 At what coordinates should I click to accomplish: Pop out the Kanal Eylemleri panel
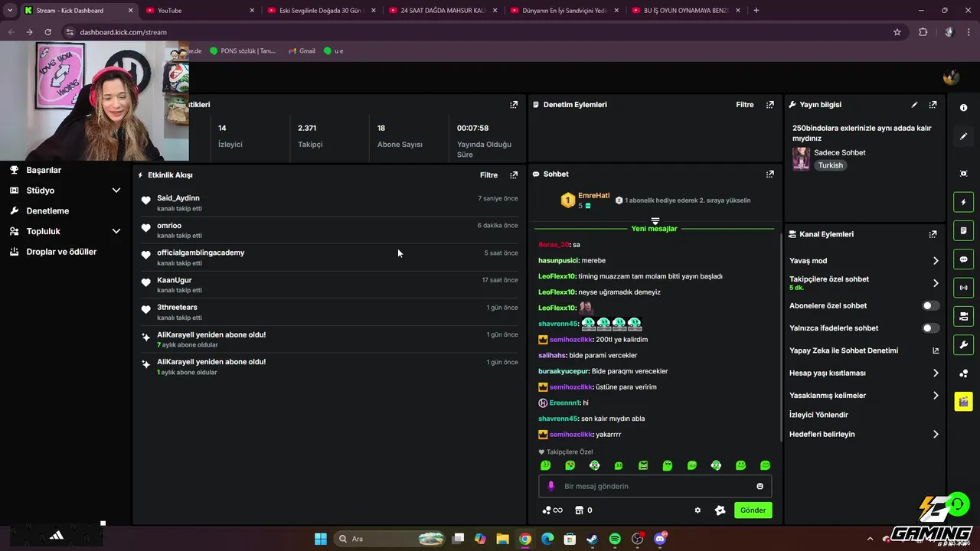pos(933,234)
